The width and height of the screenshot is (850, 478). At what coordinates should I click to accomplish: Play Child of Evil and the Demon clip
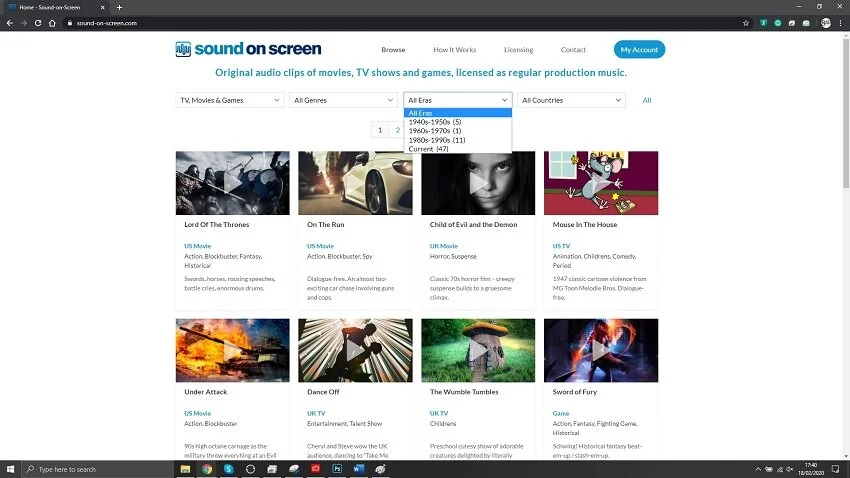click(478, 183)
